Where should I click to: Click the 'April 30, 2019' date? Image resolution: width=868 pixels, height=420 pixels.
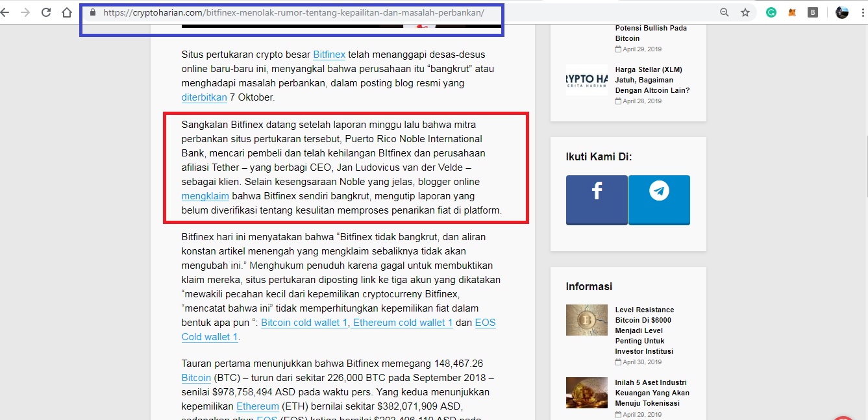click(642, 362)
